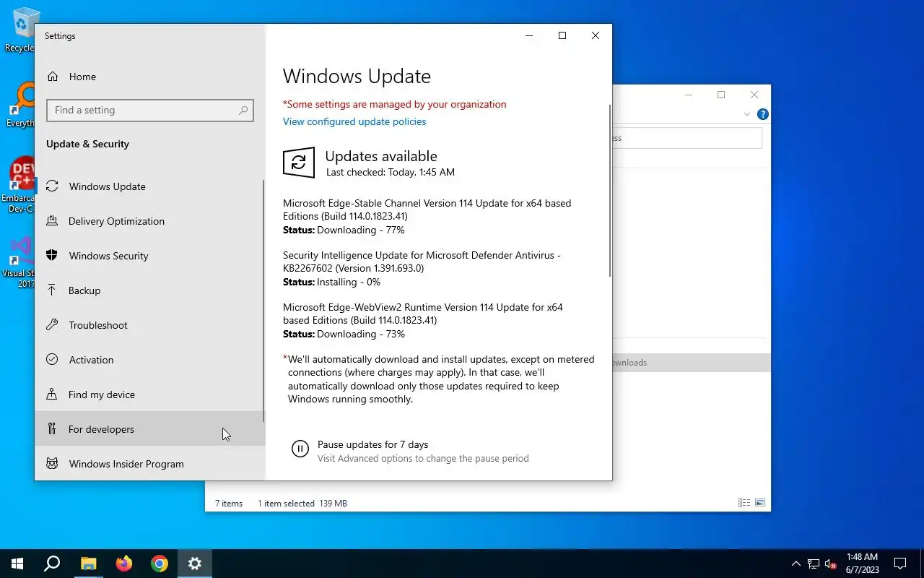The image size is (924, 578).
Task: Go to Backup settings
Action: click(x=149, y=290)
